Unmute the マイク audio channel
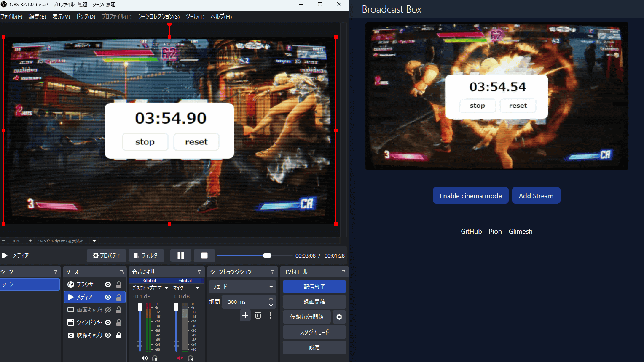The height and width of the screenshot is (362, 644). (180, 358)
